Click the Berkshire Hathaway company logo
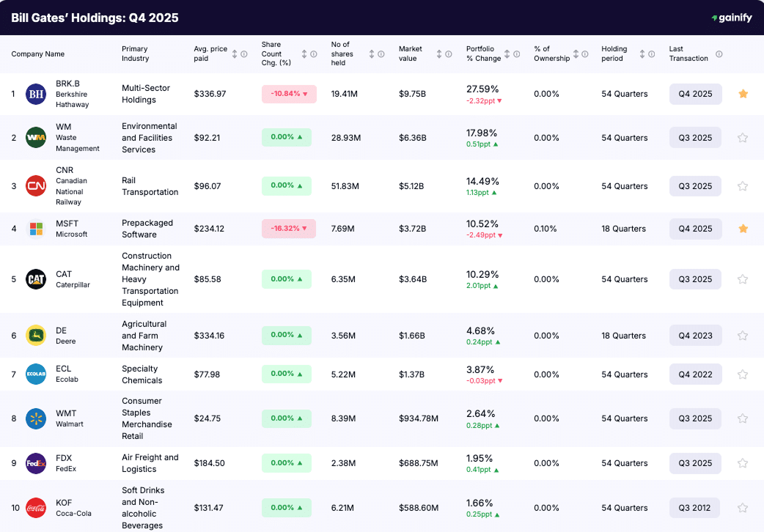Viewport: 764px width, 532px height. (x=37, y=94)
